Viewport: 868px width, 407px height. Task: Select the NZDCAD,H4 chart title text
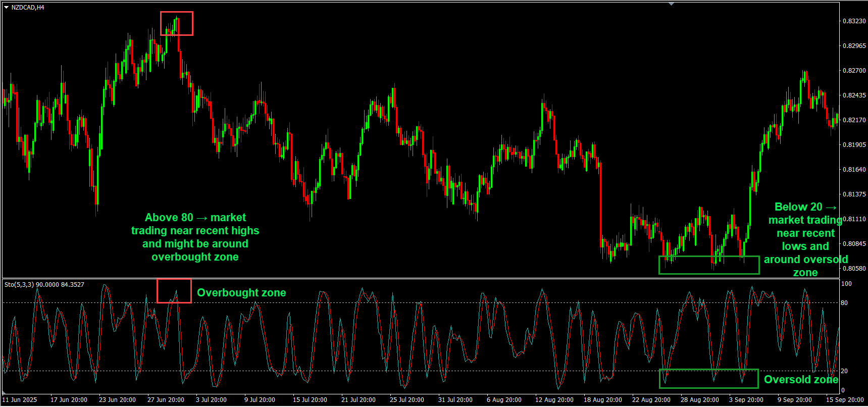coord(28,8)
